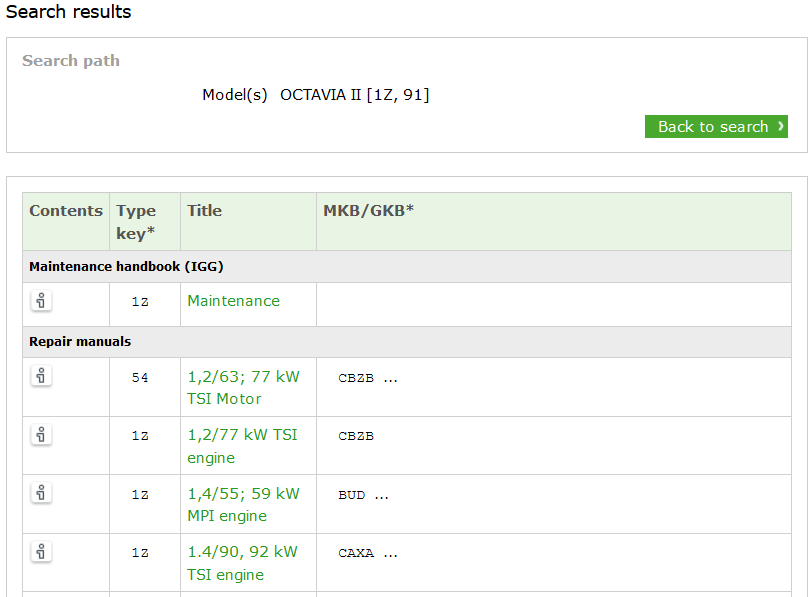Select the Model(s) label
This screenshot has width=811, height=597.
[x=235, y=95]
